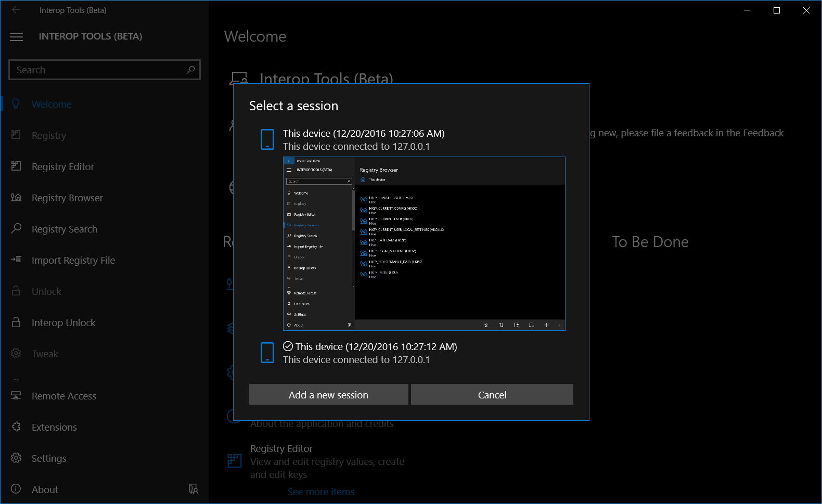This screenshot has height=504, width=822.
Task: Focus the Search input box
Action: pos(105,70)
